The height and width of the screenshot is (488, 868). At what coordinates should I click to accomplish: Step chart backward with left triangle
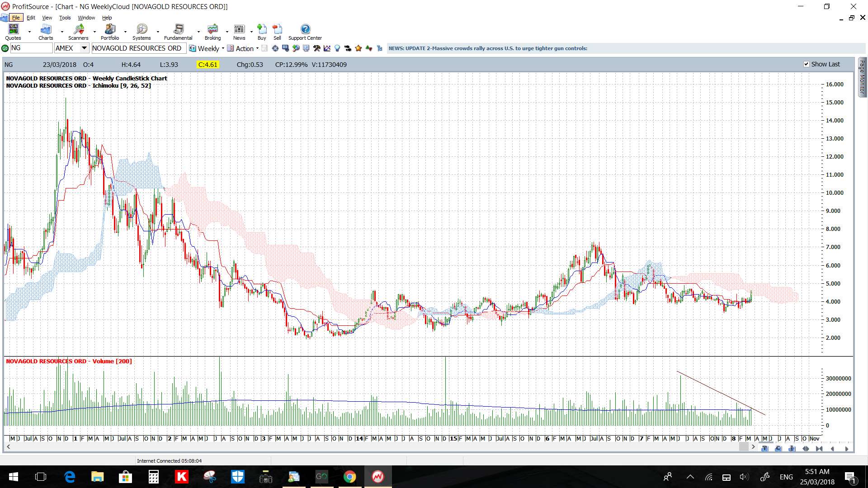(x=832, y=449)
